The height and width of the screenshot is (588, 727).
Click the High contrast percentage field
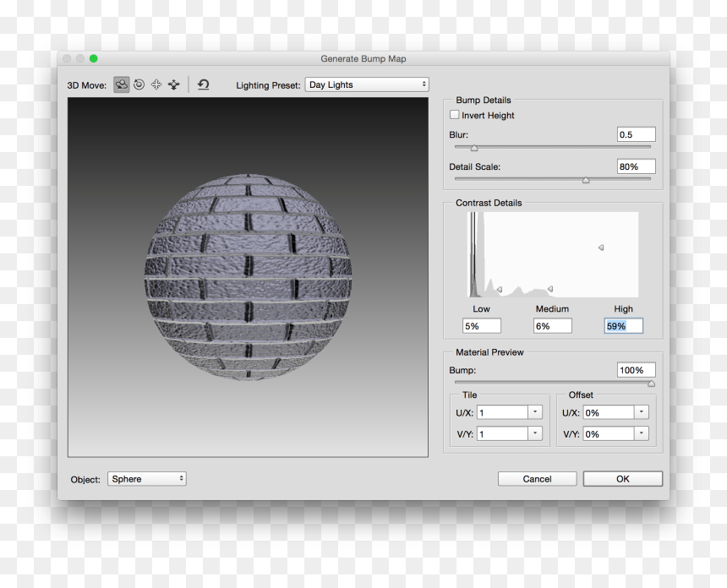point(623,326)
